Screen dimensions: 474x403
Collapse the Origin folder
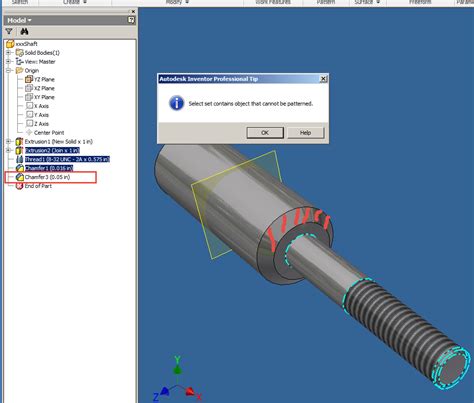click(9, 71)
